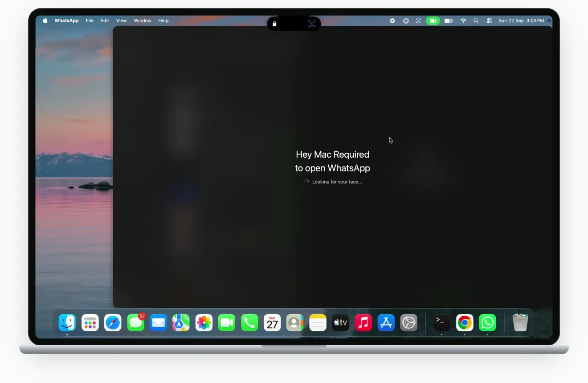Open the App Store in Dock
This screenshot has width=588, height=383.
[x=386, y=323]
